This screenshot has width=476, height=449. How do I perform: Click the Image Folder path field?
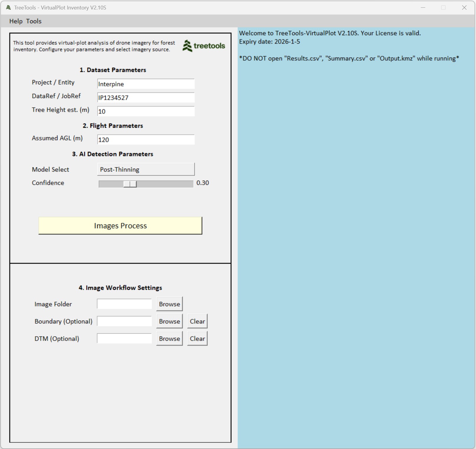pyautogui.click(x=124, y=304)
